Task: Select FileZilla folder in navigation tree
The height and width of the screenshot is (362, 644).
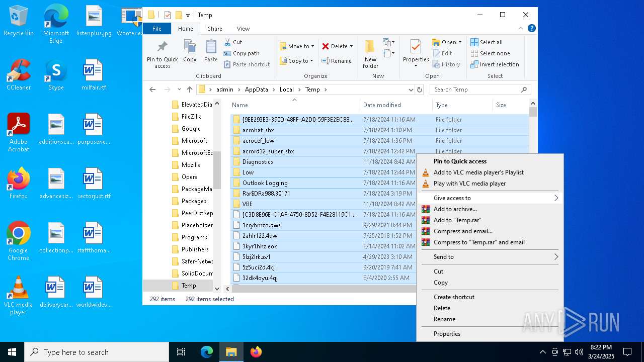Action: click(x=191, y=117)
